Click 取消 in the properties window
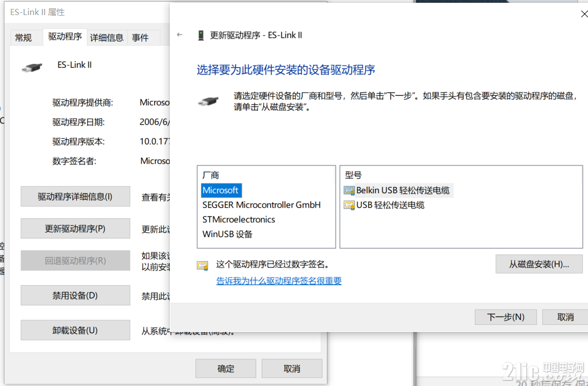588x386 pixels. click(x=292, y=368)
